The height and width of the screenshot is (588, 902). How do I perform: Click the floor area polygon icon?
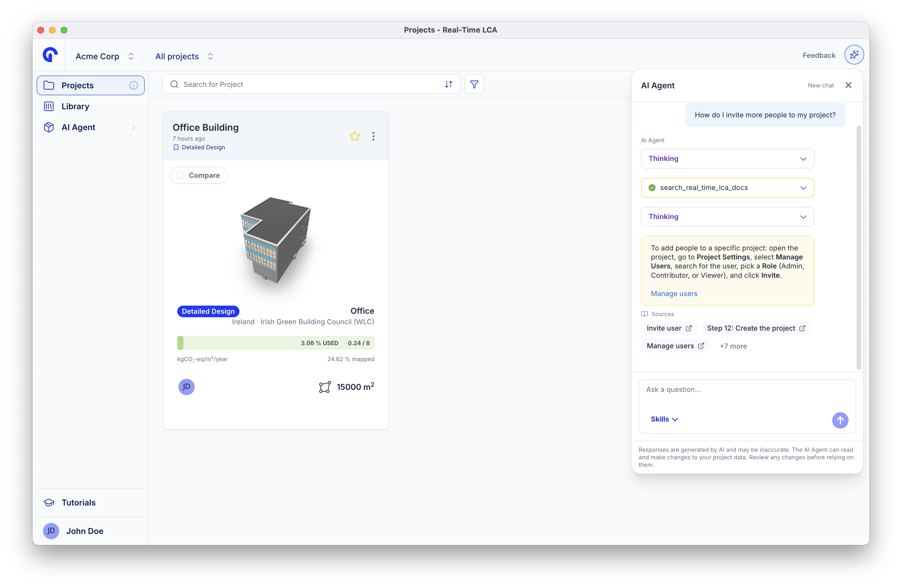325,387
